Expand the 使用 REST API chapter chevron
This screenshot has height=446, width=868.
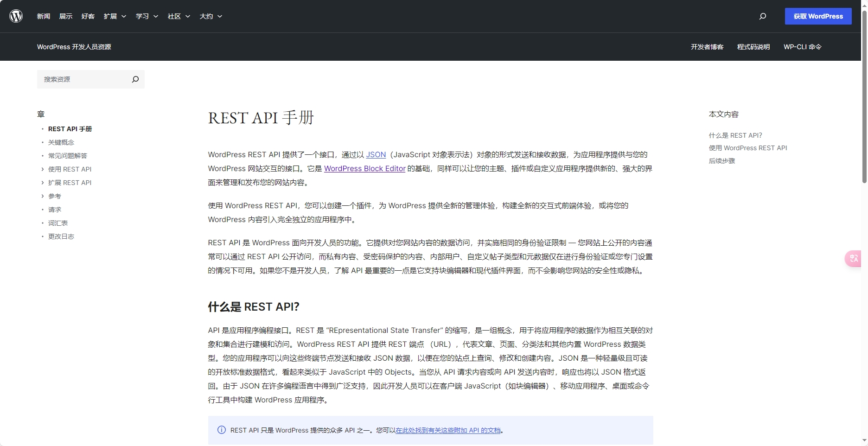coord(42,169)
